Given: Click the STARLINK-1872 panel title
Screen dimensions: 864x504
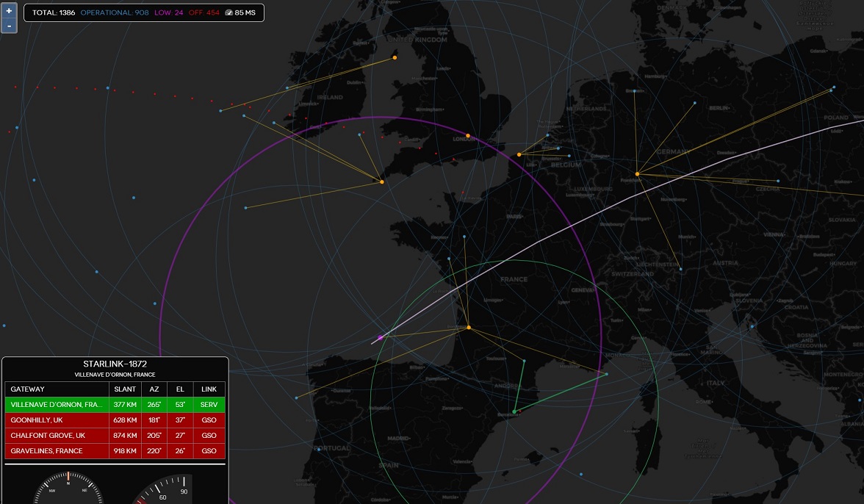Looking at the screenshot, I should click(115, 364).
